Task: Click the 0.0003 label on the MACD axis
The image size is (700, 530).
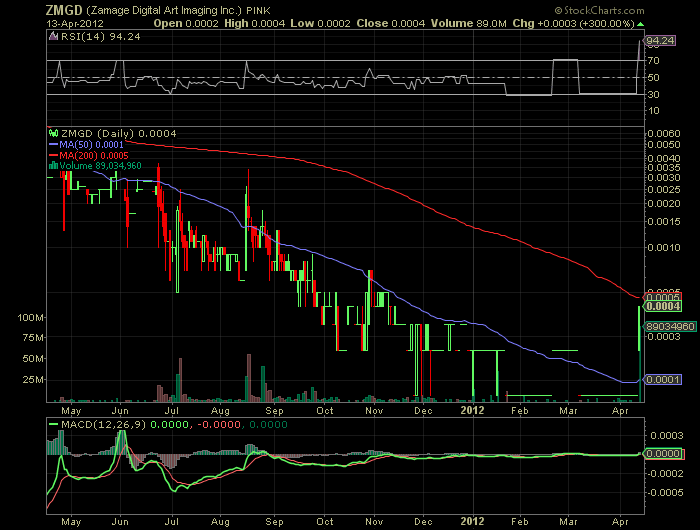Action: tap(667, 435)
